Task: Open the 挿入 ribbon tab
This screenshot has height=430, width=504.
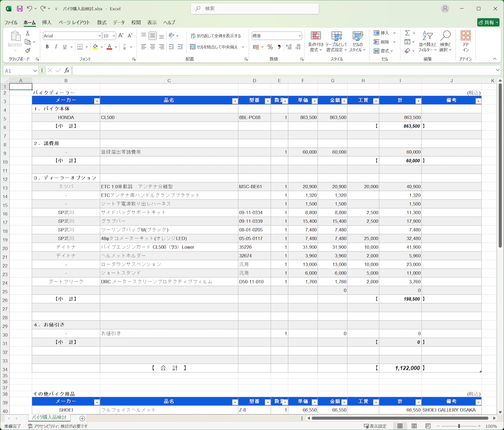Action: point(47,22)
